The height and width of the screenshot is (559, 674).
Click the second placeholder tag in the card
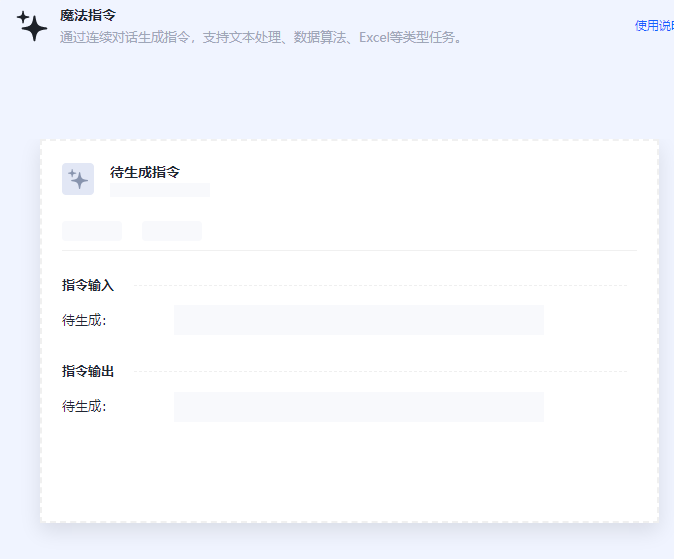(172, 231)
